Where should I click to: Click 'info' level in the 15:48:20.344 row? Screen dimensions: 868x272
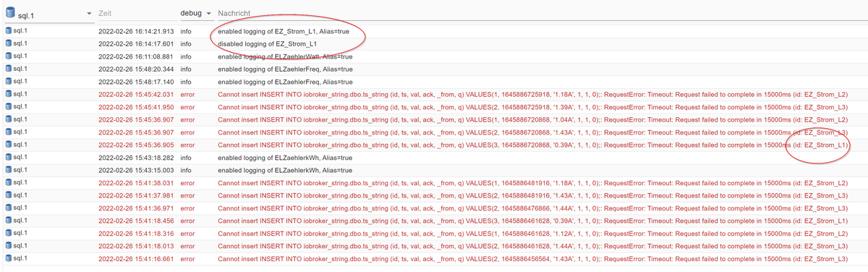[x=186, y=69]
